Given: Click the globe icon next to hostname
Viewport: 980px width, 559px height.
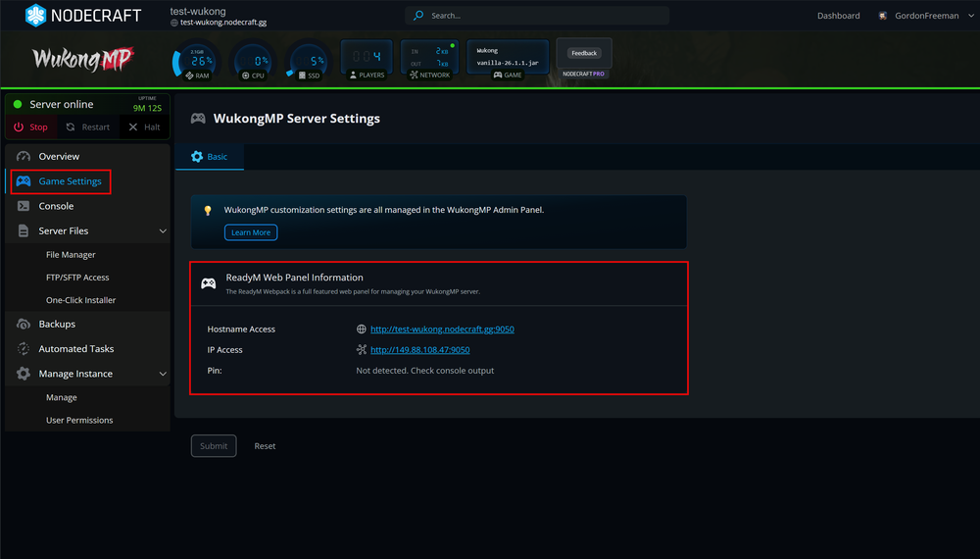Looking at the screenshot, I should tap(362, 329).
